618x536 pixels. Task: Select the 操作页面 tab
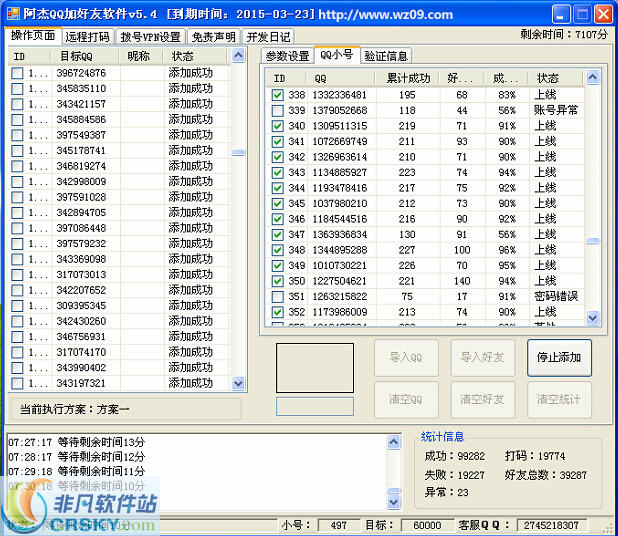(x=33, y=35)
